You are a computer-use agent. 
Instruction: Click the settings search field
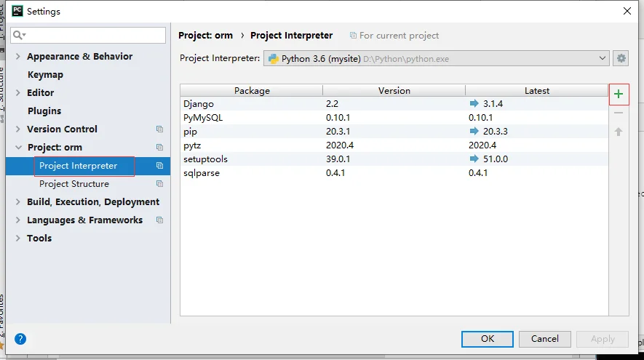88,36
